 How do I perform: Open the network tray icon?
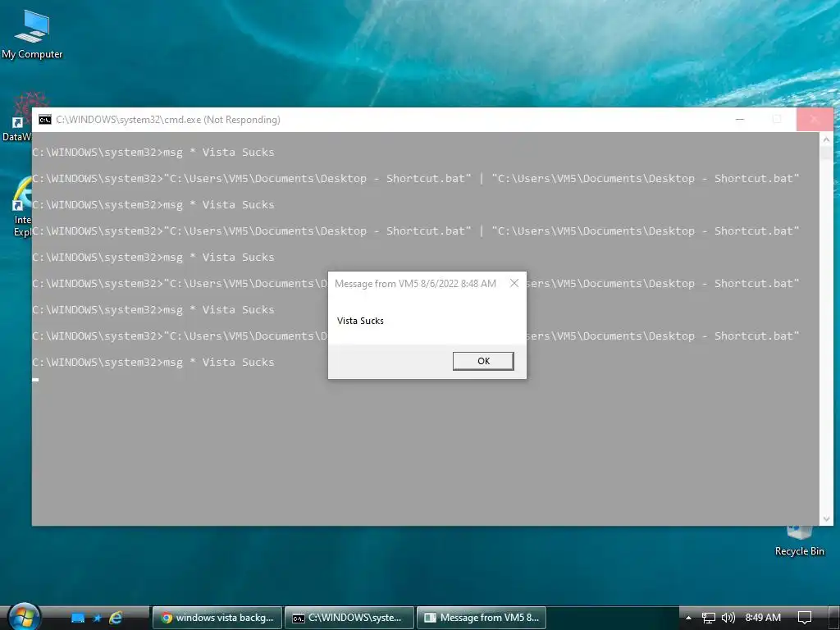(708, 618)
